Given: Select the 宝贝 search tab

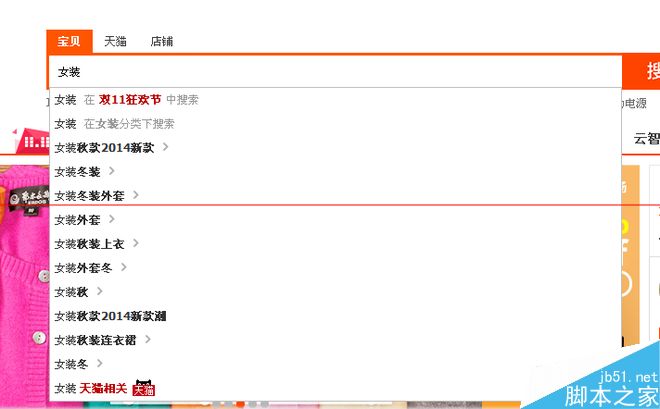Looking at the screenshot, I should point(69,41).
